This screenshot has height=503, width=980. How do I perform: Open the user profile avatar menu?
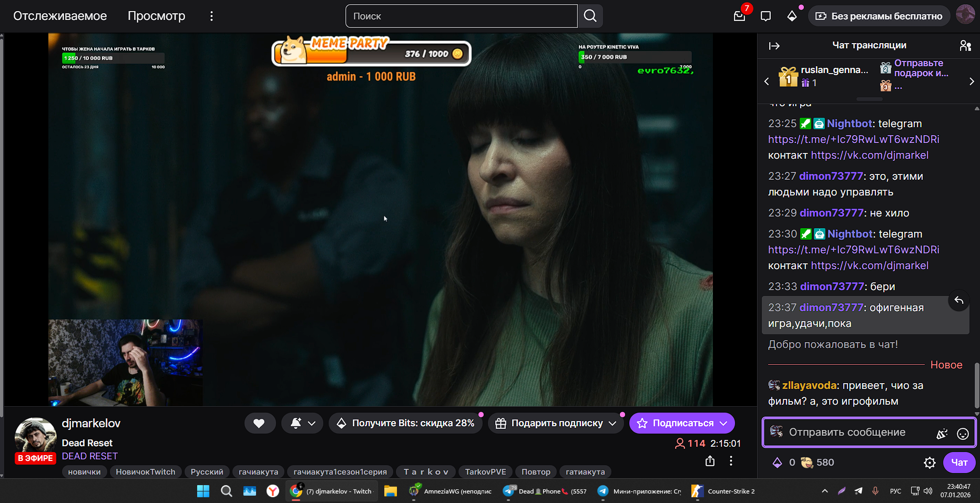[965, 15]
